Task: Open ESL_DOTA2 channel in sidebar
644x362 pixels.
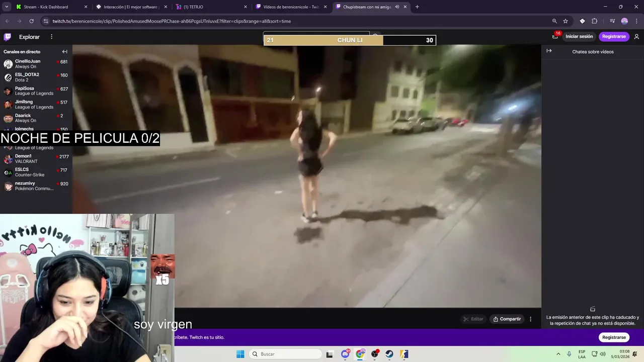Action: tap(35, 77)
